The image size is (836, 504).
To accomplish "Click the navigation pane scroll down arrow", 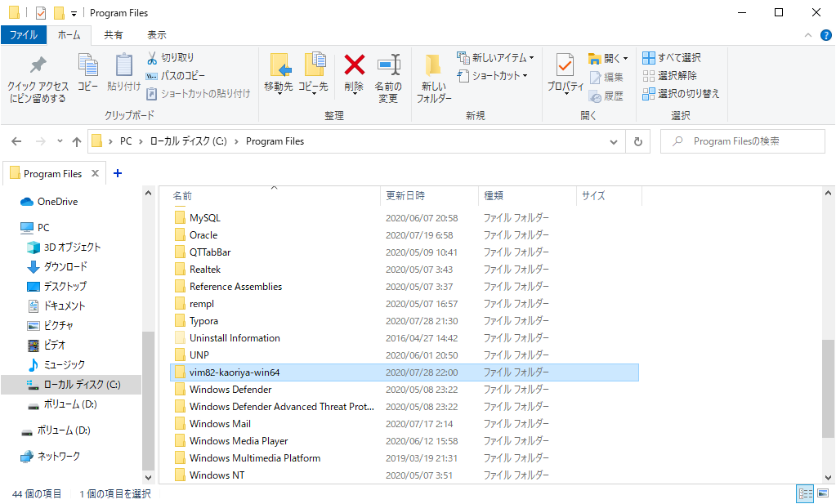I will pos(148,477).
